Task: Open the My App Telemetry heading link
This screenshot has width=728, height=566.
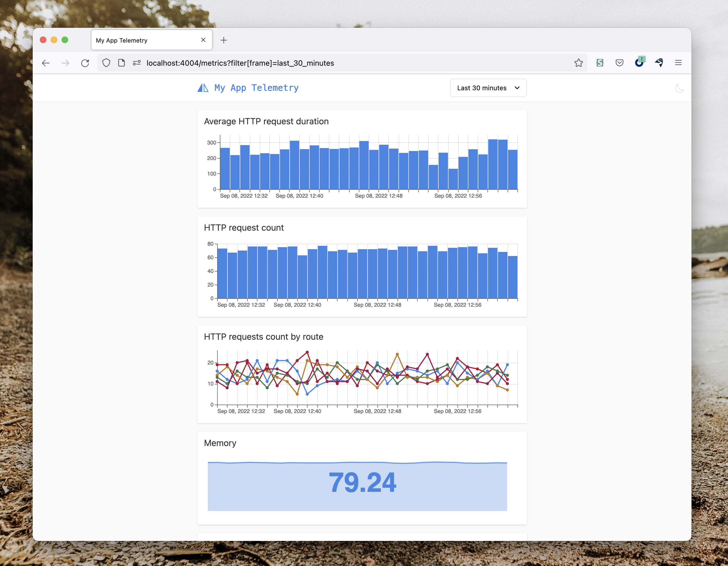Action: point(256,88)
